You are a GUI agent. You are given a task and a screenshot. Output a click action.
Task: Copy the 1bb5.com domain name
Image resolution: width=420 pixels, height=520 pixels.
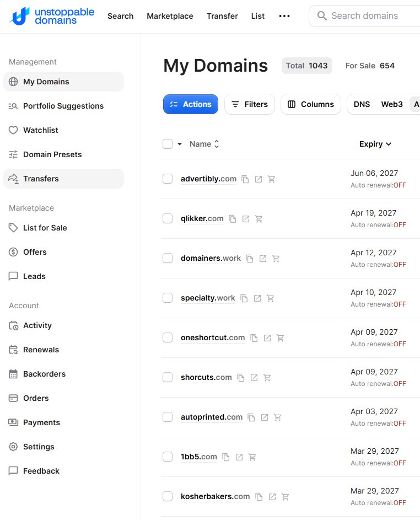[x=226, y=457]
